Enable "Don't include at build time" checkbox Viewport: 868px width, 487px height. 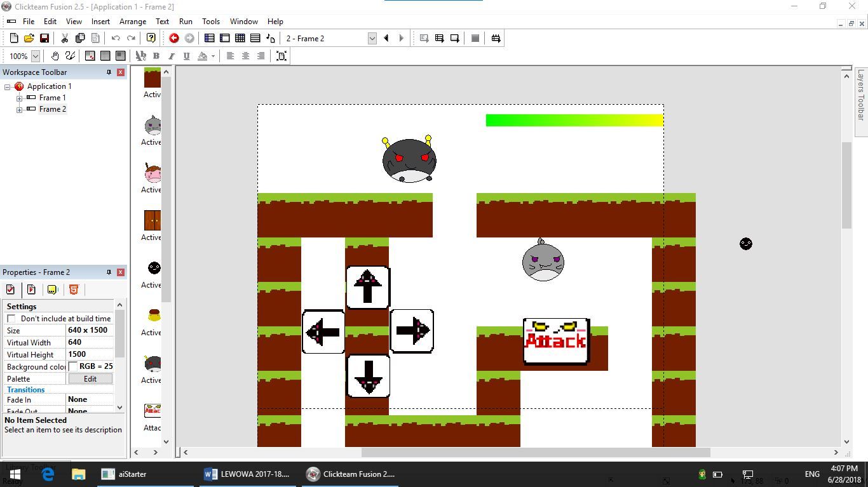point(11,319)
